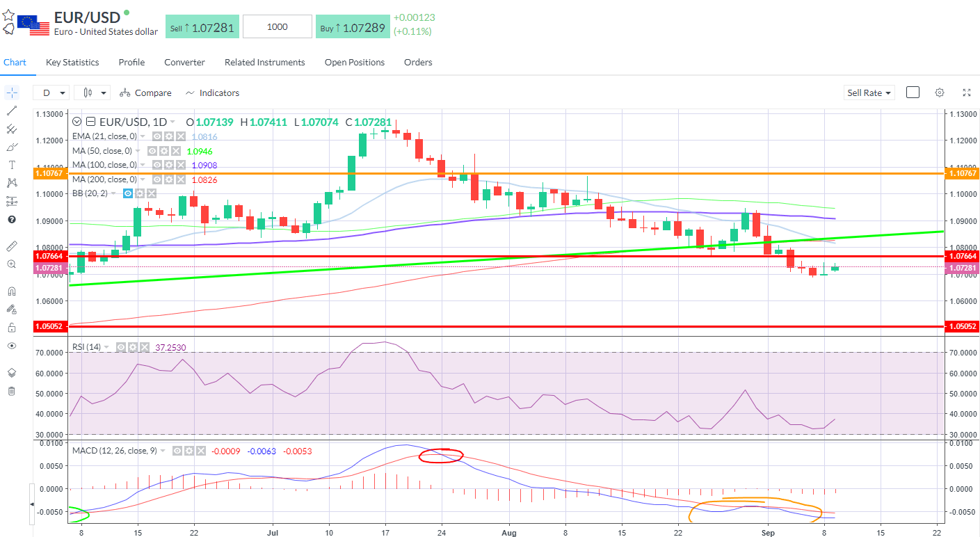
Task: Select the XABCD pattern tool
Action: 12,183
